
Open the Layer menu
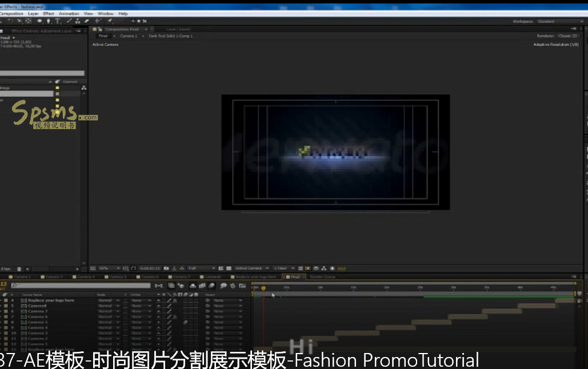[x=33, y=14]
